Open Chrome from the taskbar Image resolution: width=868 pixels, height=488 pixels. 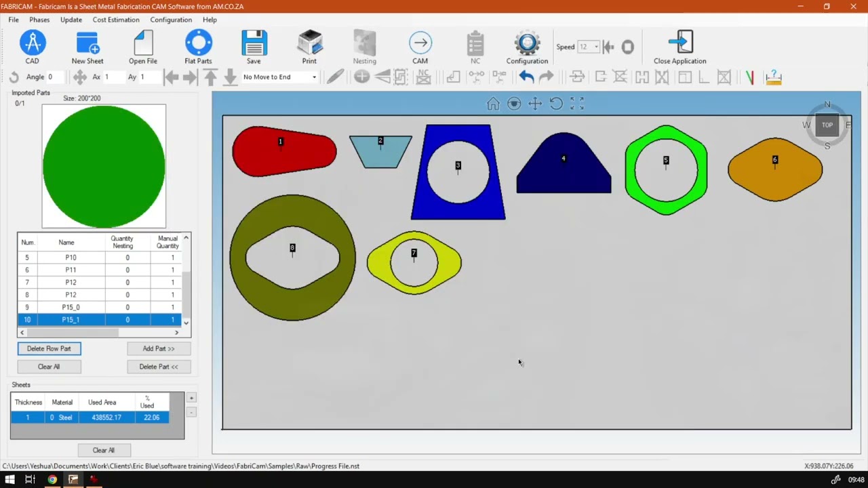pos(52,480)
